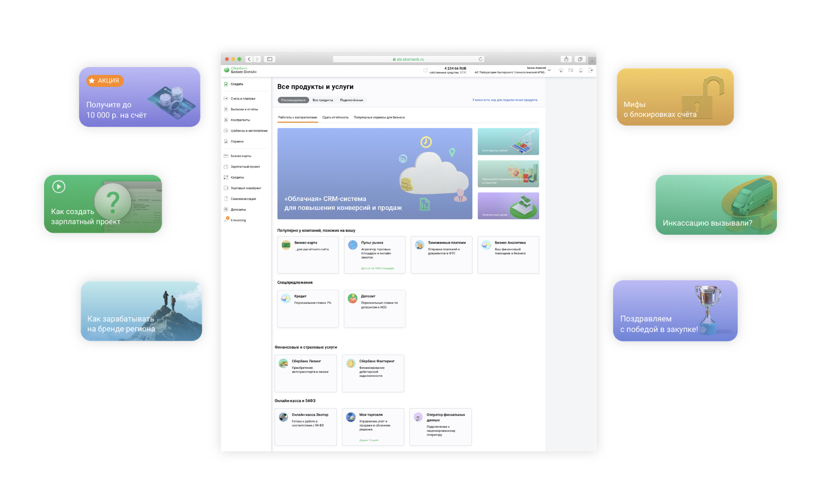Refresh the account balance icon
This screenshot has height=504, width=821.
point(425,70)
